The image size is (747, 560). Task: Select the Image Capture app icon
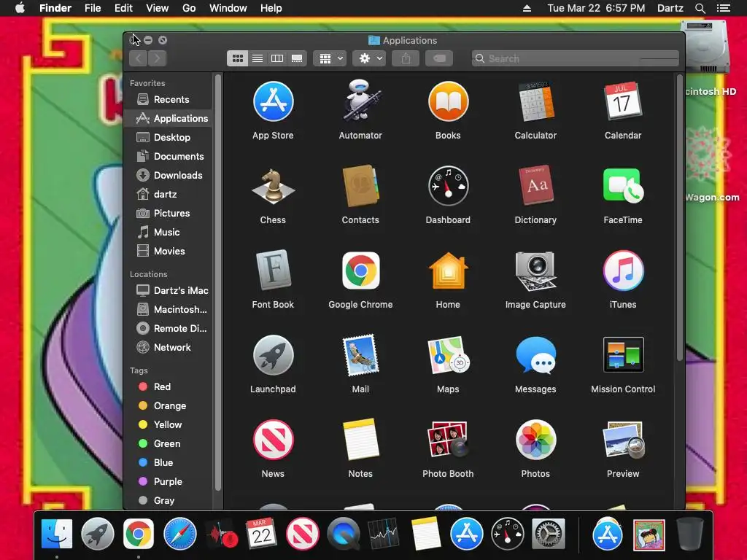point(535,271)
